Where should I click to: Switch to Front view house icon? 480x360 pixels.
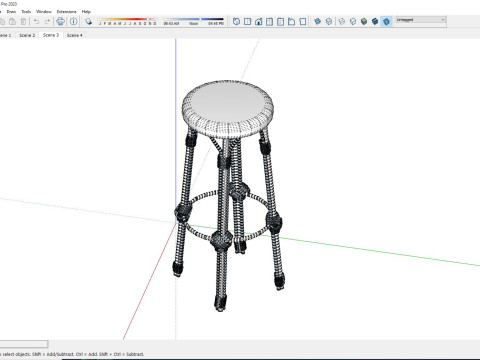258,22
